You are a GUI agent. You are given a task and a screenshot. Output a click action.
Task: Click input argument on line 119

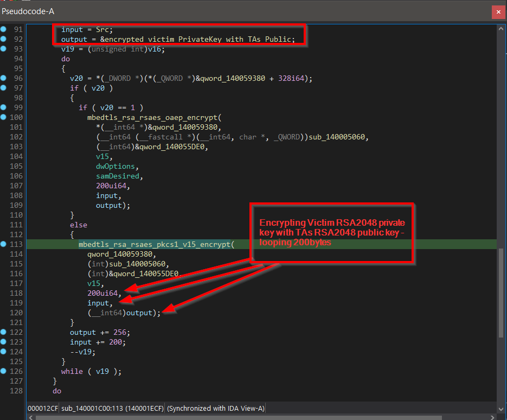[x=98, y=303]
